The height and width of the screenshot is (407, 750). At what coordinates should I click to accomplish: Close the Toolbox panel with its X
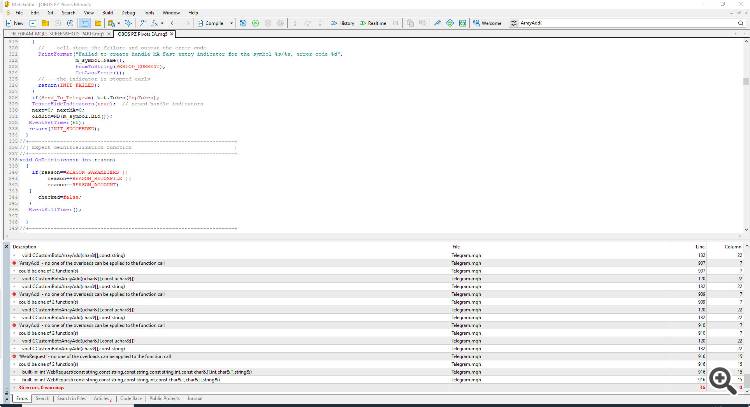[6, 246]
